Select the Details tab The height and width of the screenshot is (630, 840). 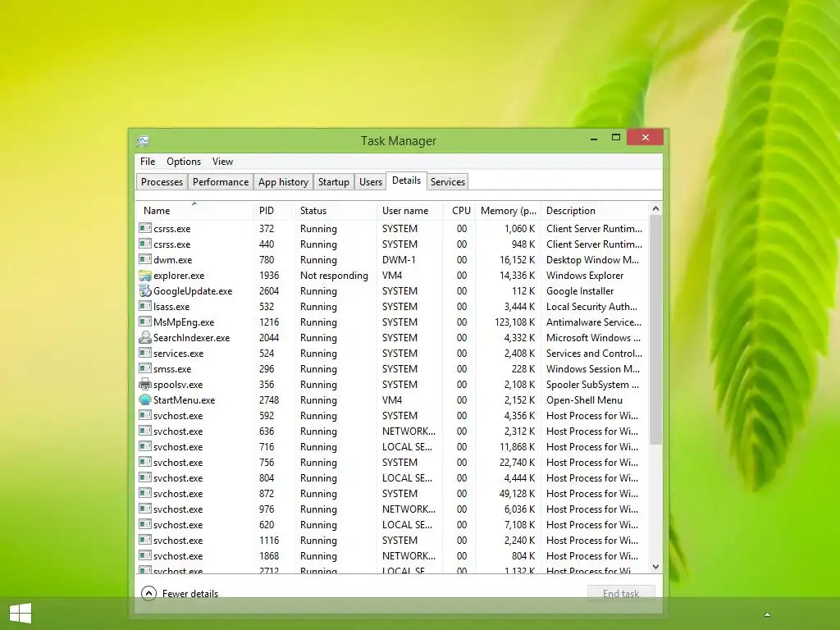tap(407, 180)
